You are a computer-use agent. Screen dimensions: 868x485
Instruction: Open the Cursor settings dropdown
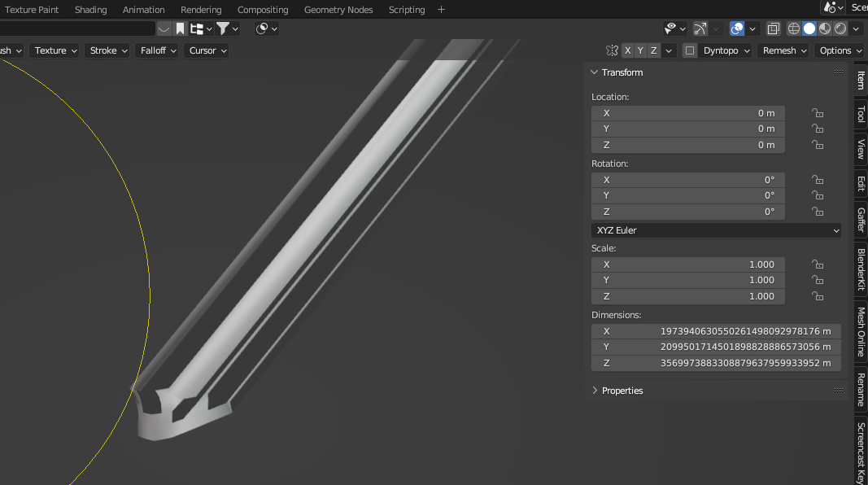click(207, 50)
